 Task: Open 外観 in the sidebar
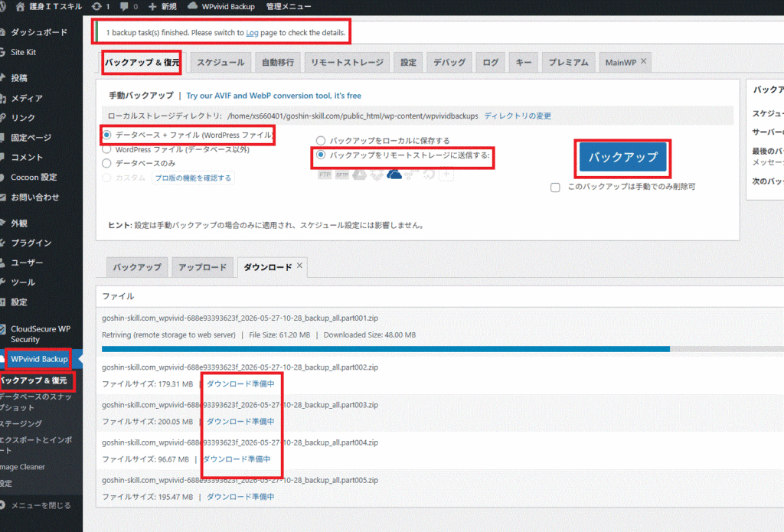(x=19, y=223)
